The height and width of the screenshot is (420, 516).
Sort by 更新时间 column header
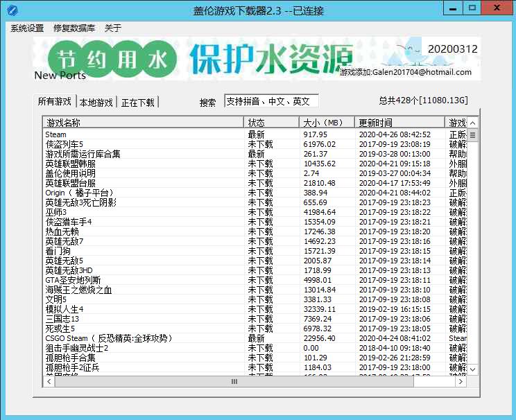399,123
